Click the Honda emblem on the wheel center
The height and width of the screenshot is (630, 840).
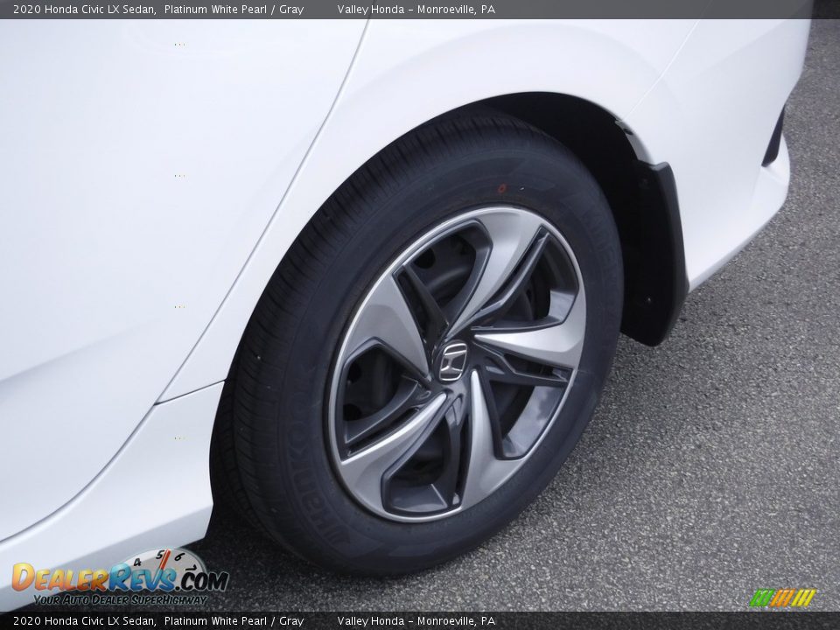click(453, 361)
